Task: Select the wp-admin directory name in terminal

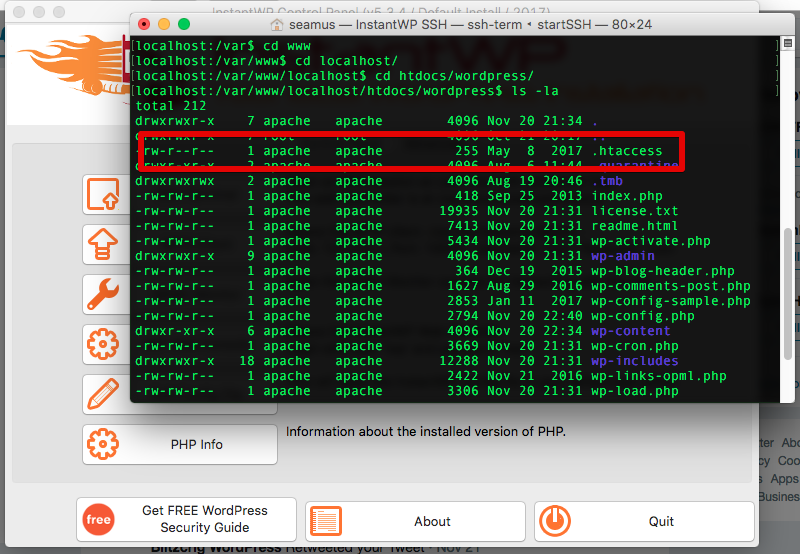Action: 622,256
